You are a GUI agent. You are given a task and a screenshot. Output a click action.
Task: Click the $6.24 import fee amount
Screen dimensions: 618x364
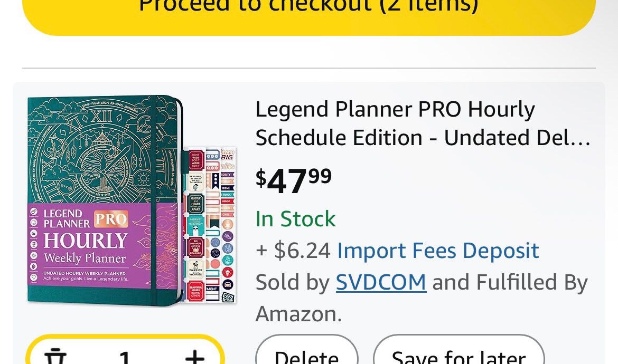(302, 251)
